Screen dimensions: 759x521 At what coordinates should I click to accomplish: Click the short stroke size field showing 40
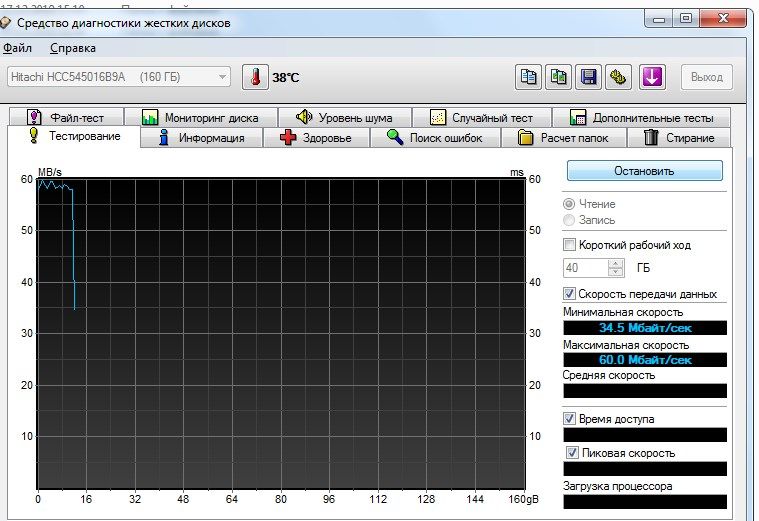coord(586,268)
